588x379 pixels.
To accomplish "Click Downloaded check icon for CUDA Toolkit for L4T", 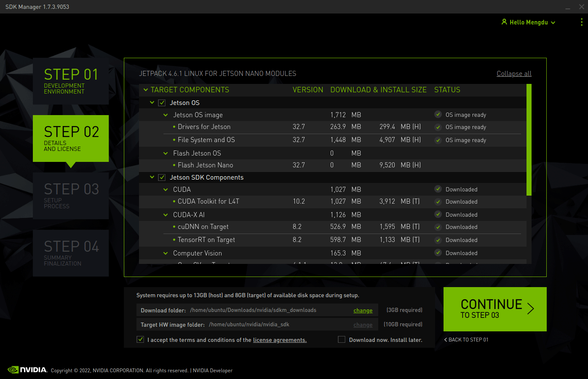I will pos(438,201).
